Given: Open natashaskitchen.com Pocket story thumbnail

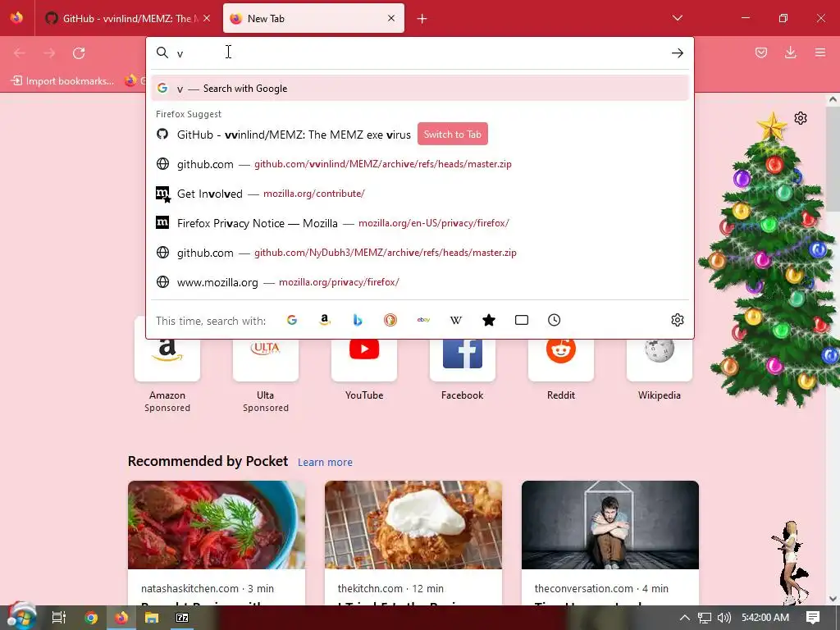Looking at the screenshot, I should click(x=217, y=525).
